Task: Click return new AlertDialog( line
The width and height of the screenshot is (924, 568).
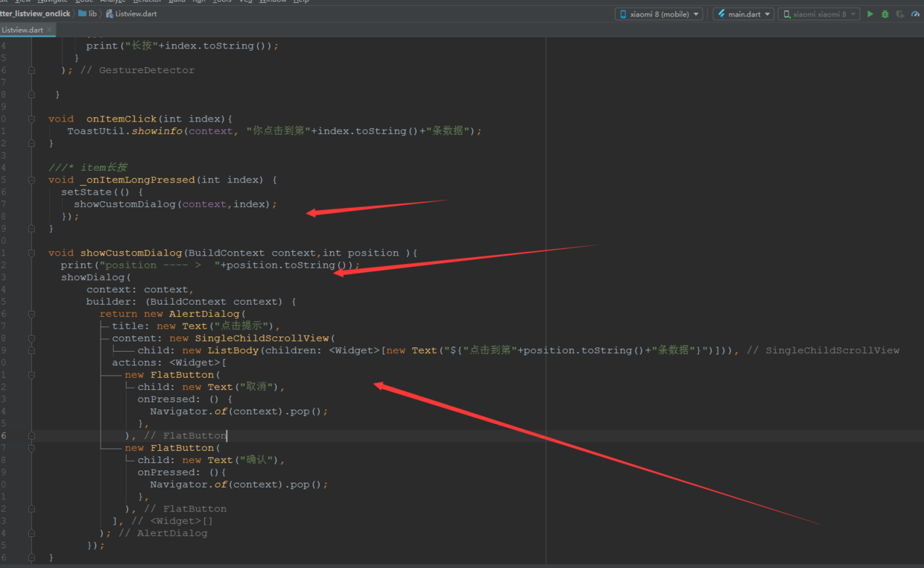Action: pyautogui.click(x=172, y=314)
